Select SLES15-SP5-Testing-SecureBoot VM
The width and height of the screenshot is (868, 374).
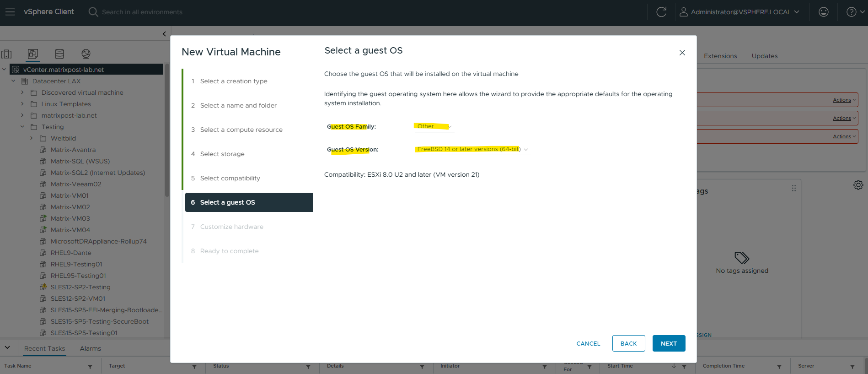[100, 321]
